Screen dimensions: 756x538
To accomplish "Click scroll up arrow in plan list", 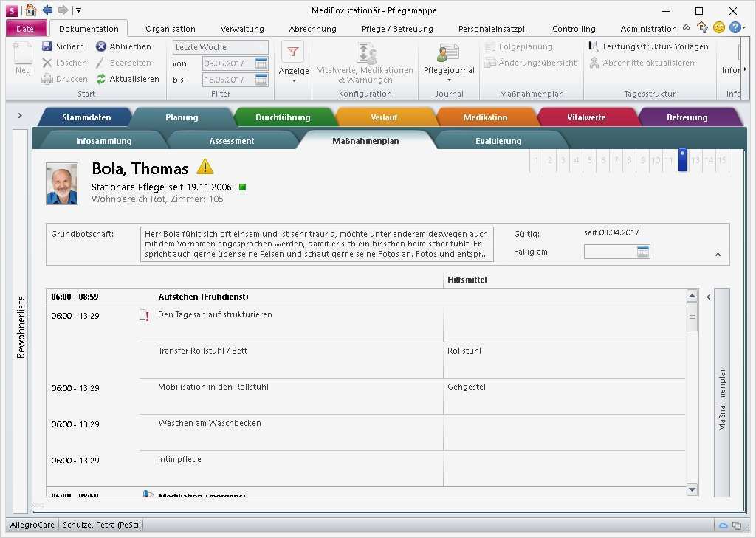I will tap(692, 295).
